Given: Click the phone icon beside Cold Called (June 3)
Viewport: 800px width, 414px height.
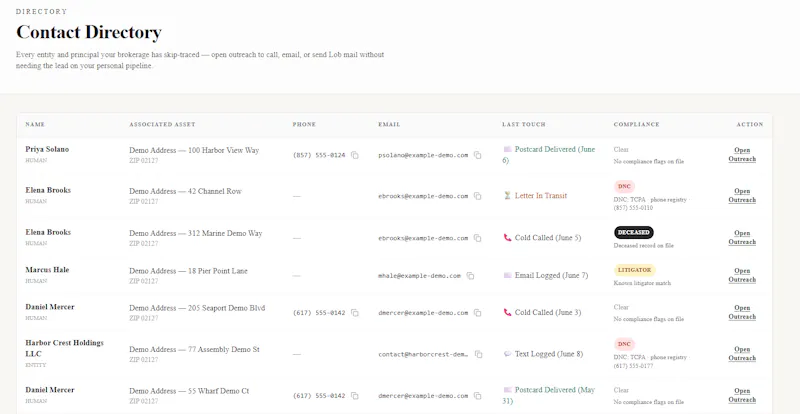Looking at the screenshot, I should coord(507,312).
